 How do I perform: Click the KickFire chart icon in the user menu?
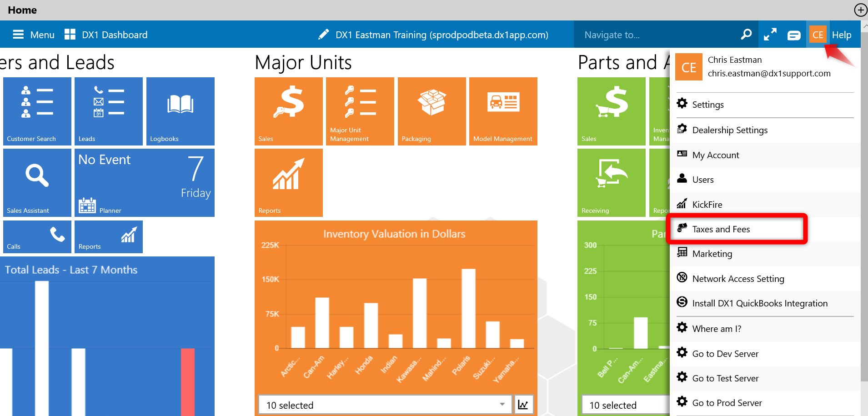[682, 204]
